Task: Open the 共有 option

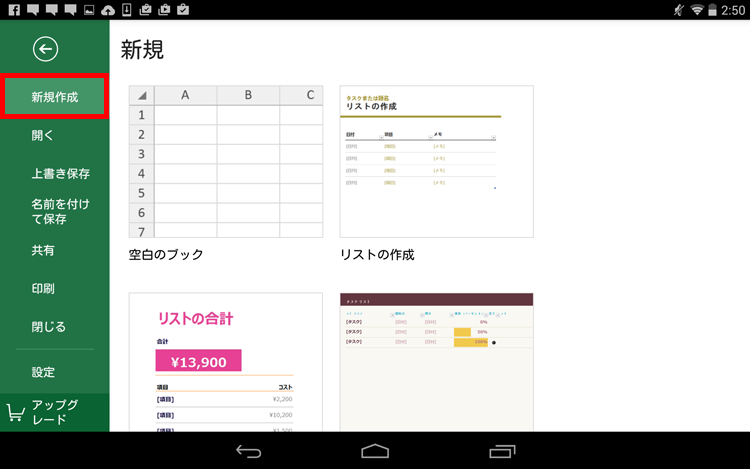Action: [x=43, y=250]
